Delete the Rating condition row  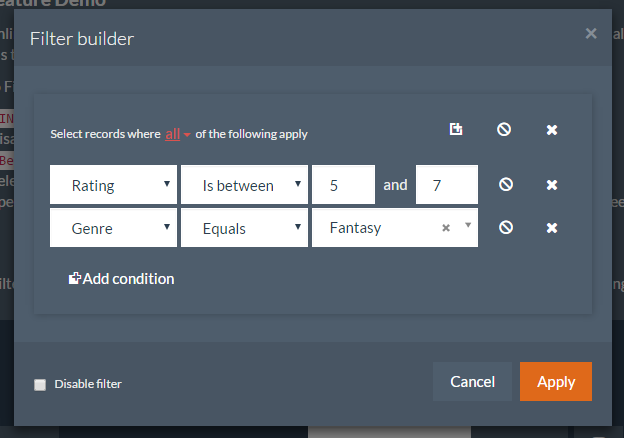click(x=552, y=185)
